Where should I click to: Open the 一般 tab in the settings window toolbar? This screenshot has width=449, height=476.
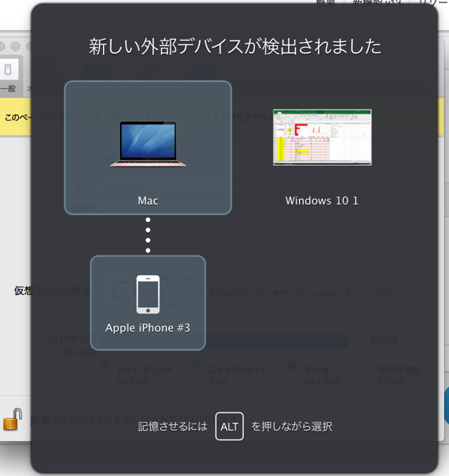pyautogui.click(x=8, y=78)
